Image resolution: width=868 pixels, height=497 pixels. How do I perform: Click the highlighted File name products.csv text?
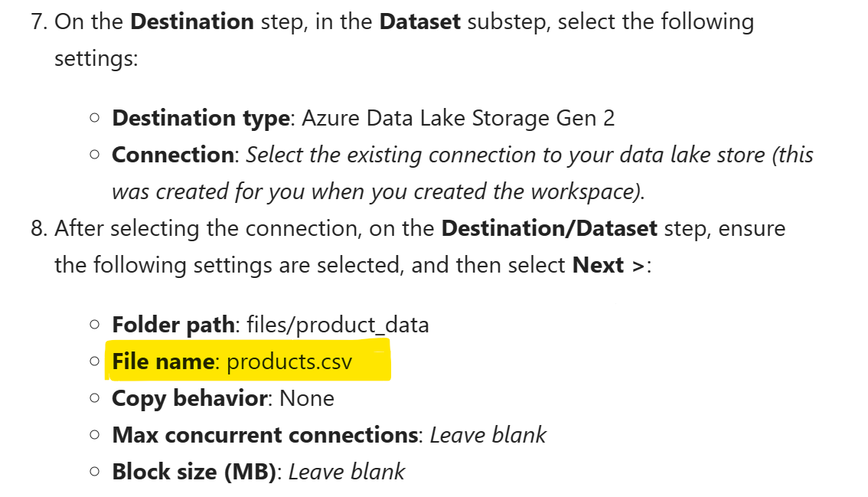[232, 361]
